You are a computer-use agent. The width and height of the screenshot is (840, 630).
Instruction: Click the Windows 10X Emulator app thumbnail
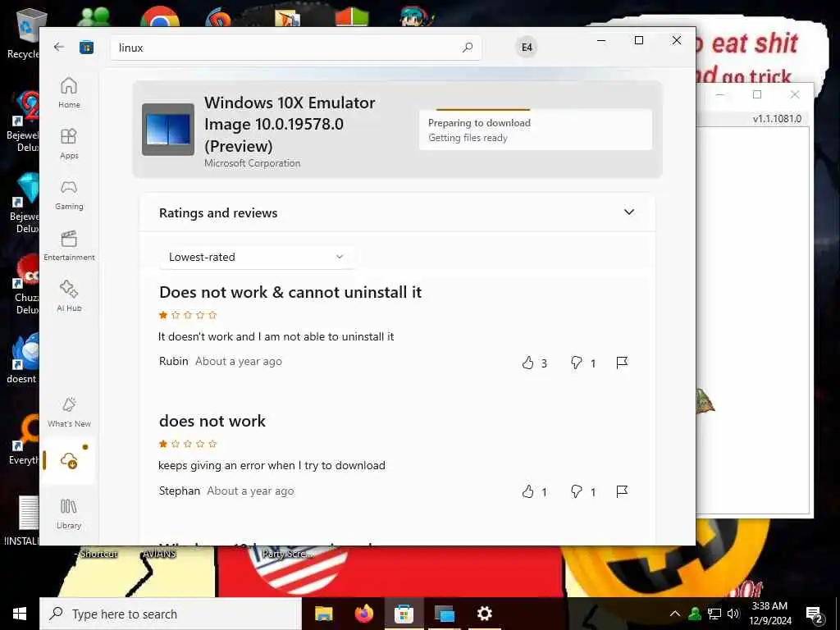click(x=168, y=130)
